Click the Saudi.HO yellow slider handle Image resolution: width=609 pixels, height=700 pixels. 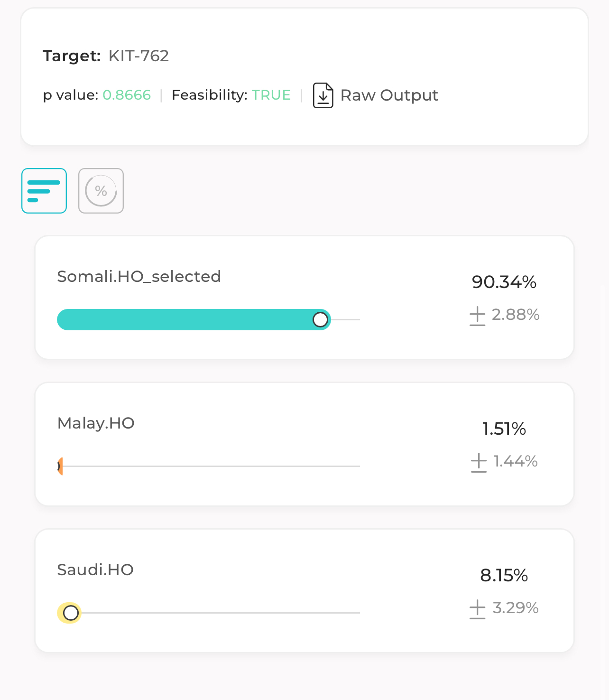[x=71, y=613]
